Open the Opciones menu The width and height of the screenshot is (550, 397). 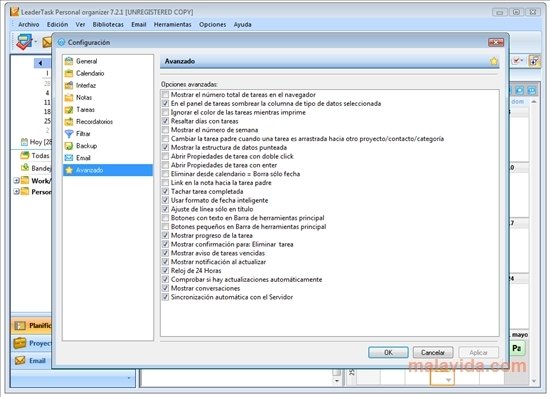213,25
